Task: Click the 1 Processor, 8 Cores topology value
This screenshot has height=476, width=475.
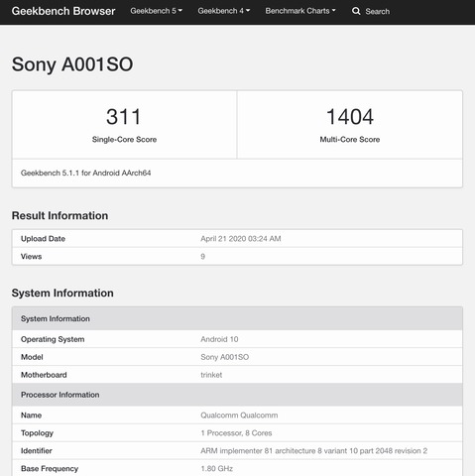Action: coord(236,433)
